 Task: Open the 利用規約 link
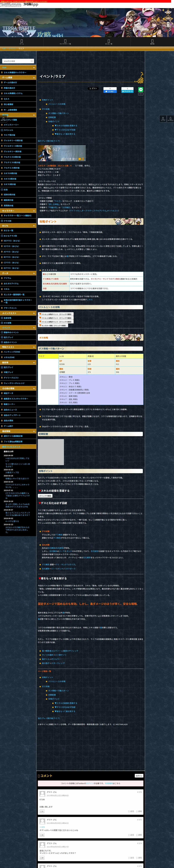pyautogui.click(x=108, y=783)
